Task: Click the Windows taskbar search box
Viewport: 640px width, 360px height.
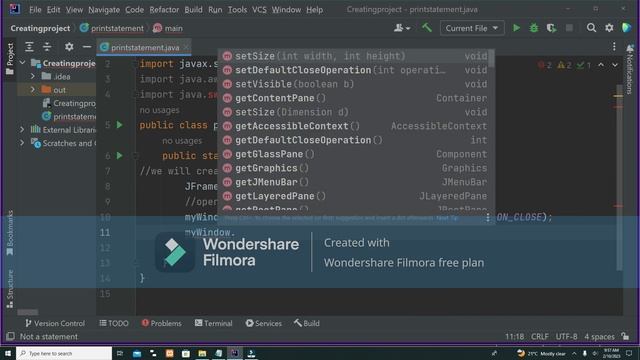Action: (64, 353)
